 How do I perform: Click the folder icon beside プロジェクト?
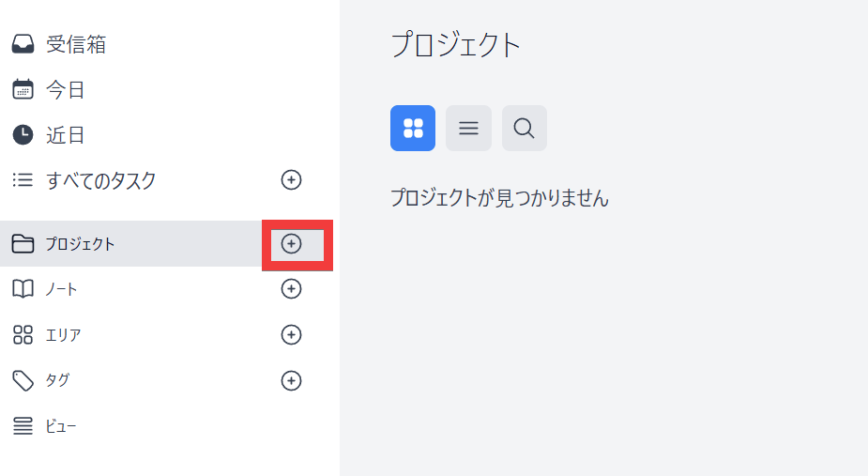(23, 244)
